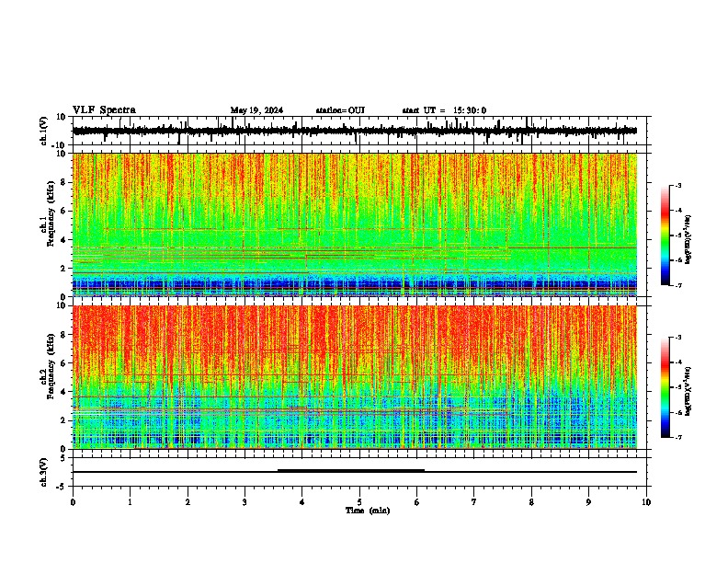Click time axis tick label '5'
Image resolution: width=728 pixels, height=563 pixels.
click(x=359, y=502)
